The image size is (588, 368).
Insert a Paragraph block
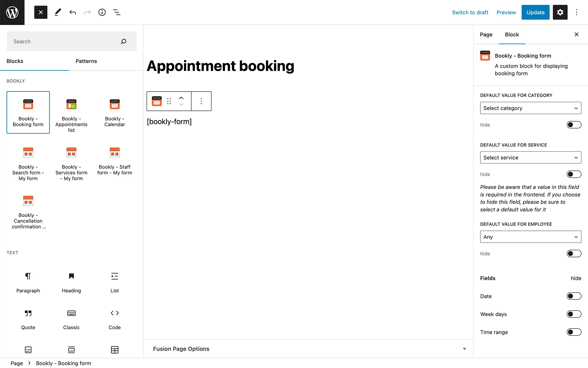pos(28,282)
